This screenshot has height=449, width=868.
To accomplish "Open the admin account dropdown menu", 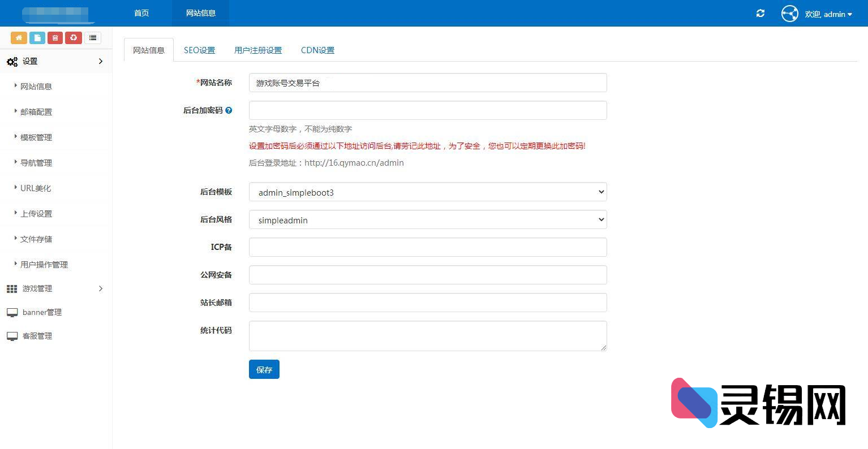I will tap(829, 14).
